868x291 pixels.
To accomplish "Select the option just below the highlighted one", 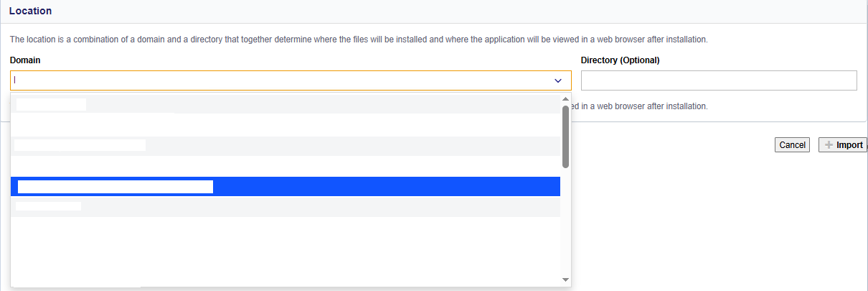I will 286,207.
